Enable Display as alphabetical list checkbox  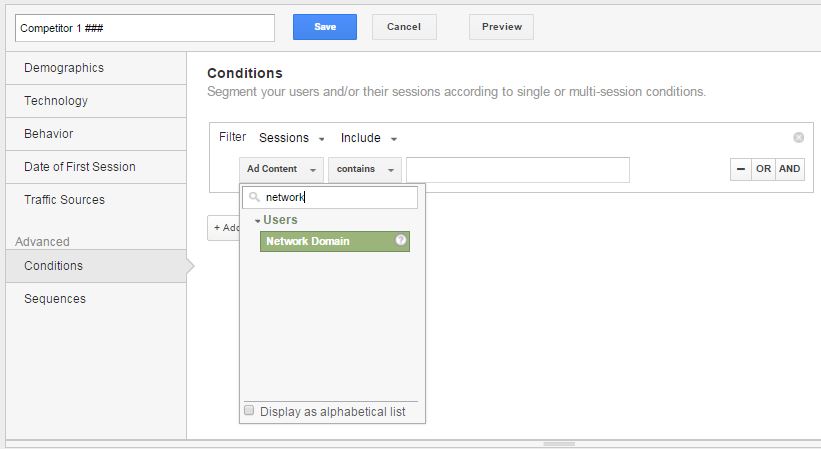(249, 410)
